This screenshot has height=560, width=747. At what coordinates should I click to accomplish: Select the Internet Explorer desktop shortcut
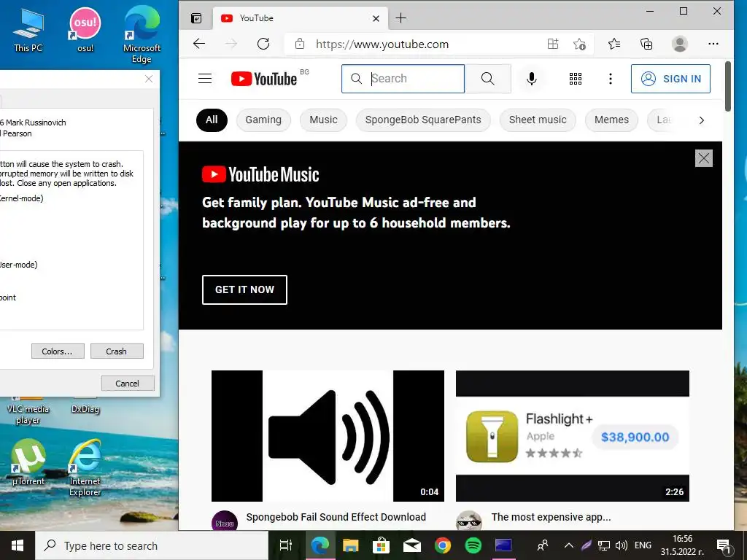[x=85, y=468]
